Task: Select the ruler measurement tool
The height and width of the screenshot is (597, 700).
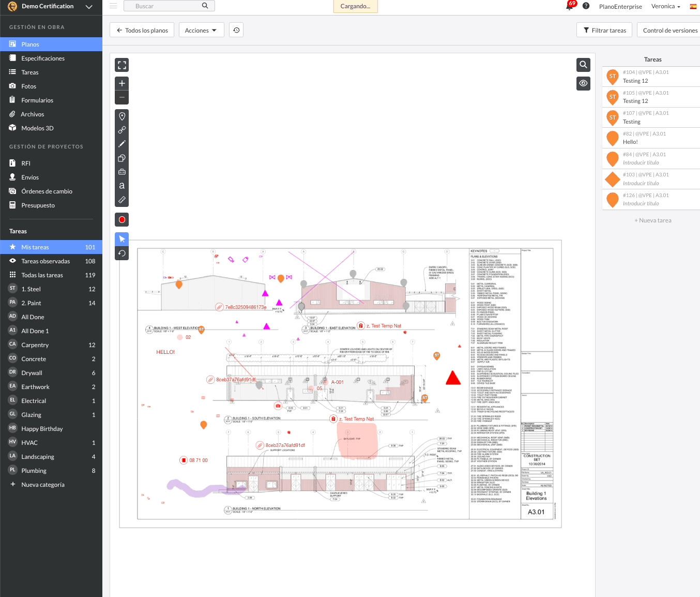Action: (x=122, y=200)
